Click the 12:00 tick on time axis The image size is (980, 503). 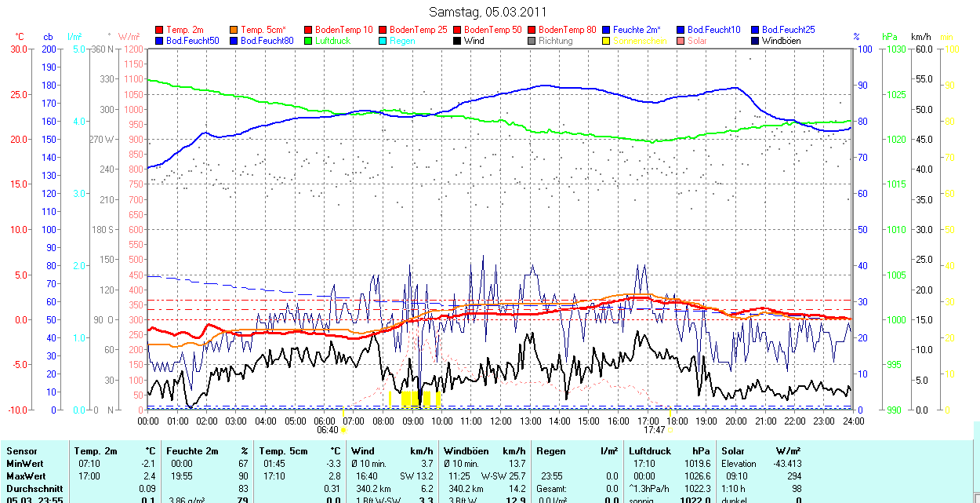point(500,421)
